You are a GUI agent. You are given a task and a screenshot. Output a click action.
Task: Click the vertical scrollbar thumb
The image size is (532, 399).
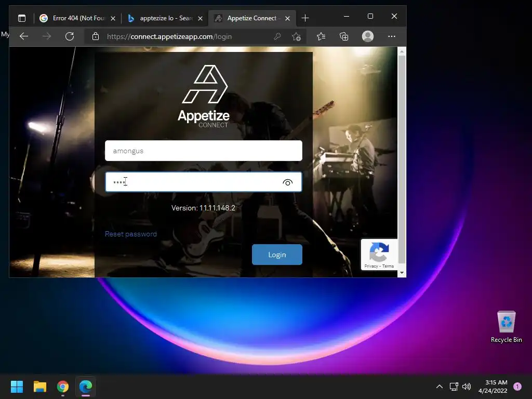402,159
